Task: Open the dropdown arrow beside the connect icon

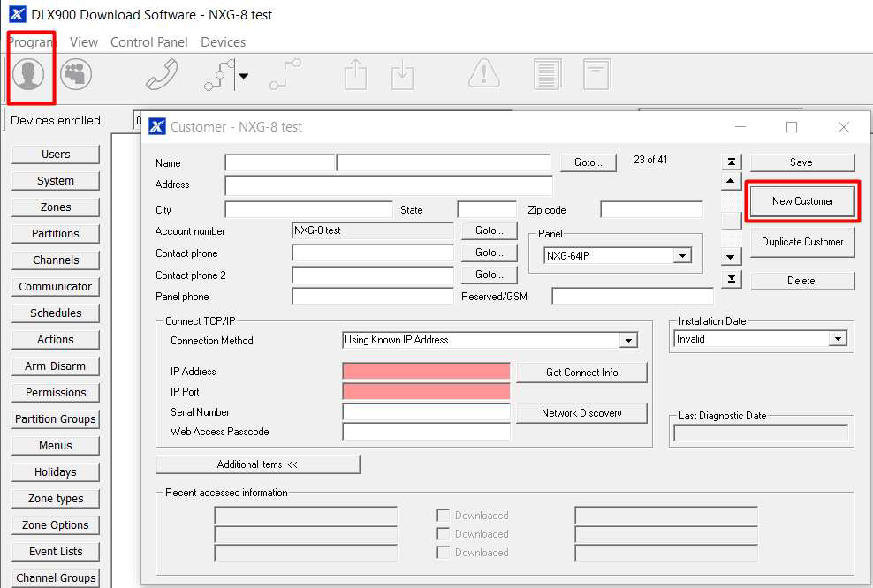Action: (243, 76)
